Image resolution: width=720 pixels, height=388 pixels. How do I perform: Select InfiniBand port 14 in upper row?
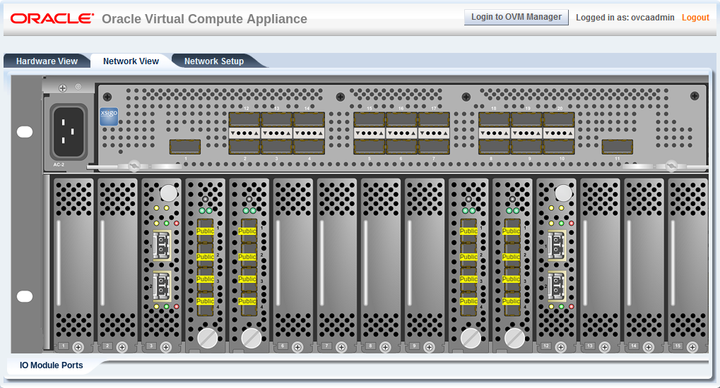click(x=309, y=119)
